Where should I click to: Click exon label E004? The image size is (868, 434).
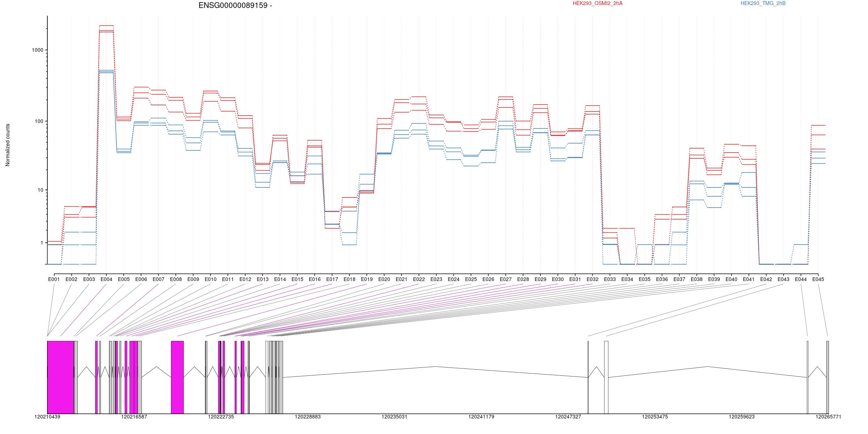click(x=106, y=279)
